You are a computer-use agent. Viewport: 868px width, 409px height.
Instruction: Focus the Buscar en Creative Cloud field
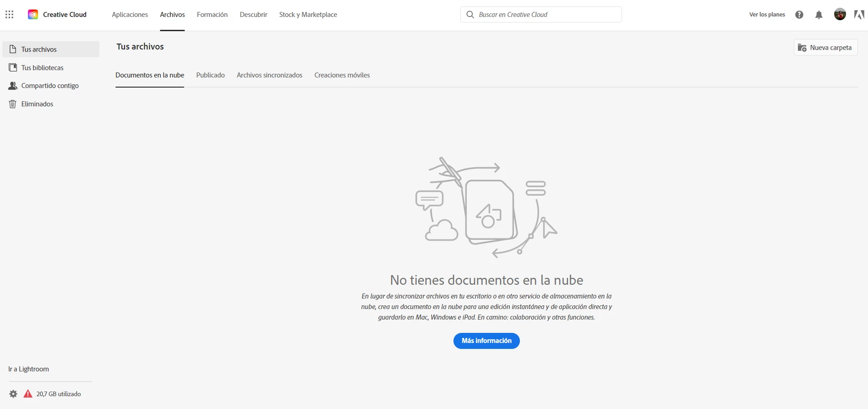pos(541,15)
